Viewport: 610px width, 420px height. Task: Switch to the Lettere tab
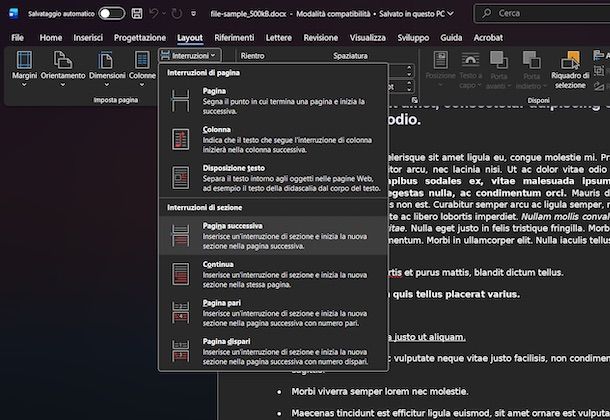coord(279,38)
